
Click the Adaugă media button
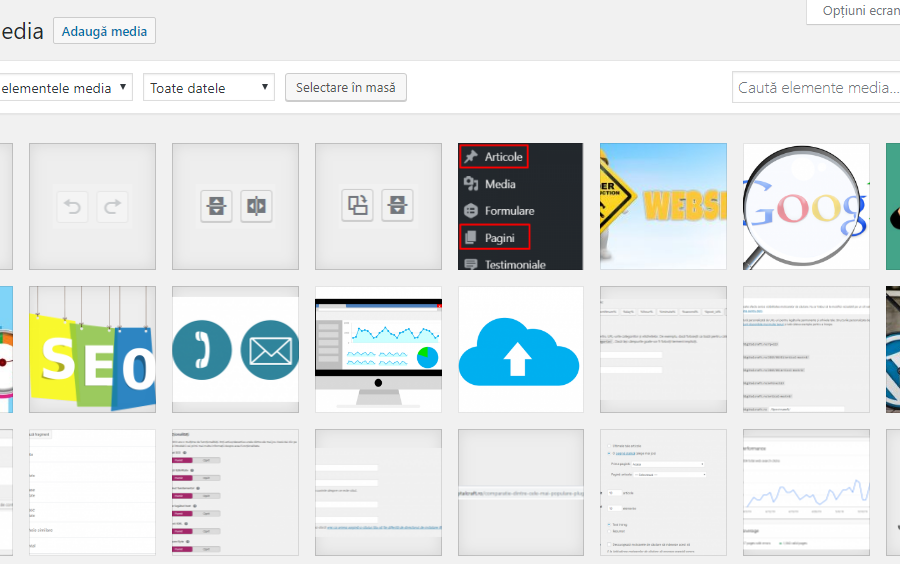pos(104,31)
